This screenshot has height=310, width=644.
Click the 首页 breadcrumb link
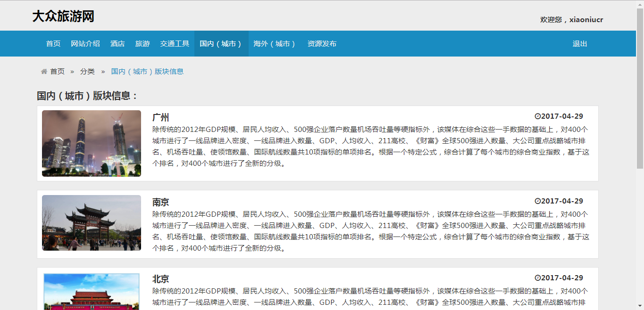[x=58, y=72]
